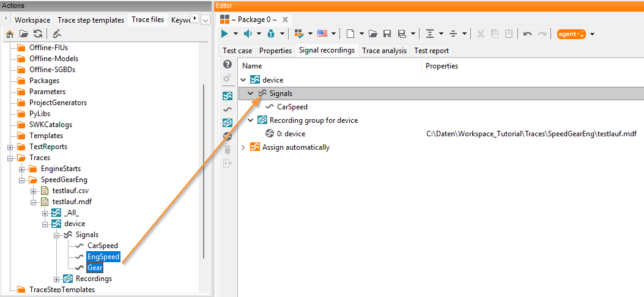644x297 pixels.
Task: Go to the workspace home folder icon
Action: pyautogui.click(x=10, y=34)
